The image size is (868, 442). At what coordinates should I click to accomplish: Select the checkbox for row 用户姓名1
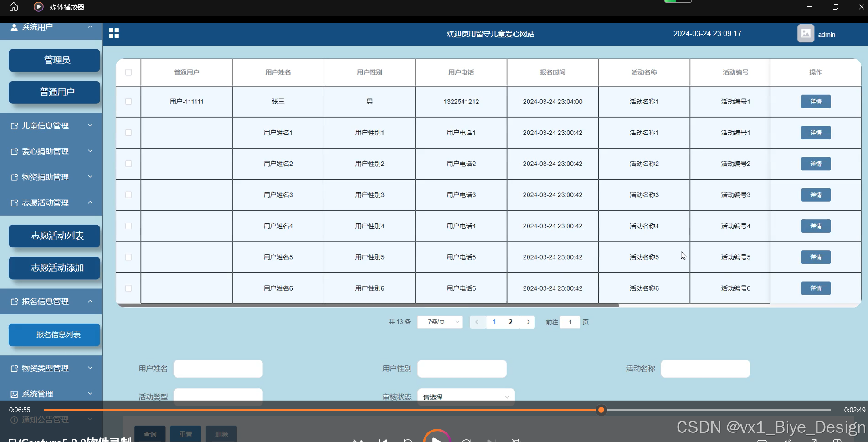click(x=128, y=133)
